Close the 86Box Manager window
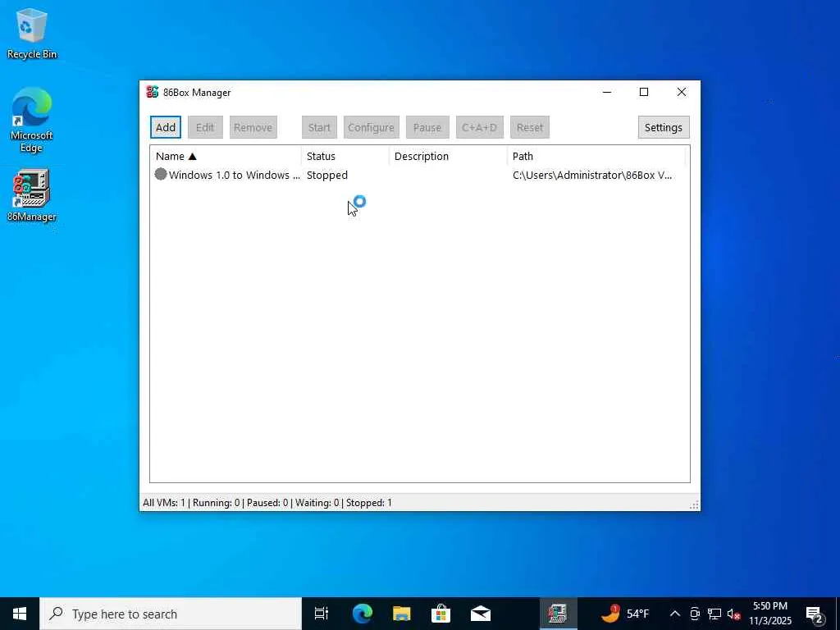Viewport: 840px width, 630px height. [682, 92]
